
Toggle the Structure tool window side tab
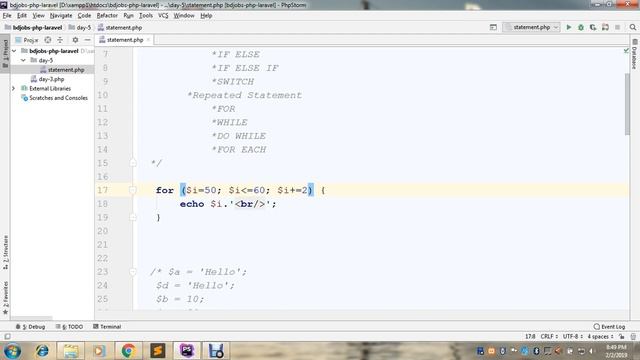pyautogui.click(x=5, y=252)
